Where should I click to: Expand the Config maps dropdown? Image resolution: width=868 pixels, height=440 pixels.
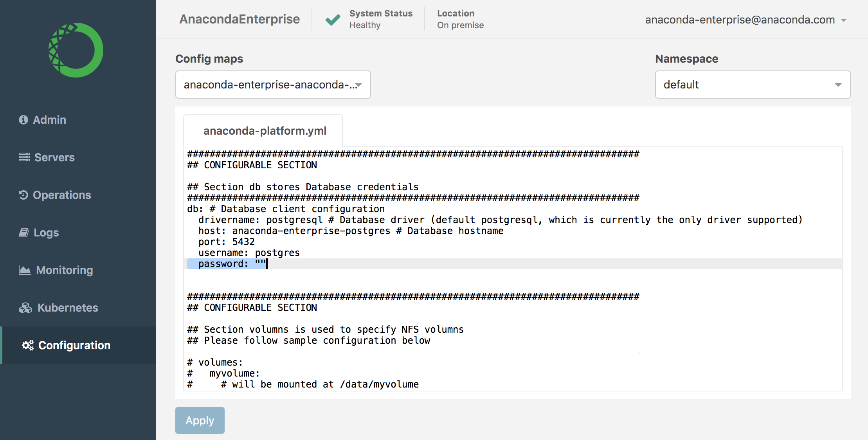(273, 85)
